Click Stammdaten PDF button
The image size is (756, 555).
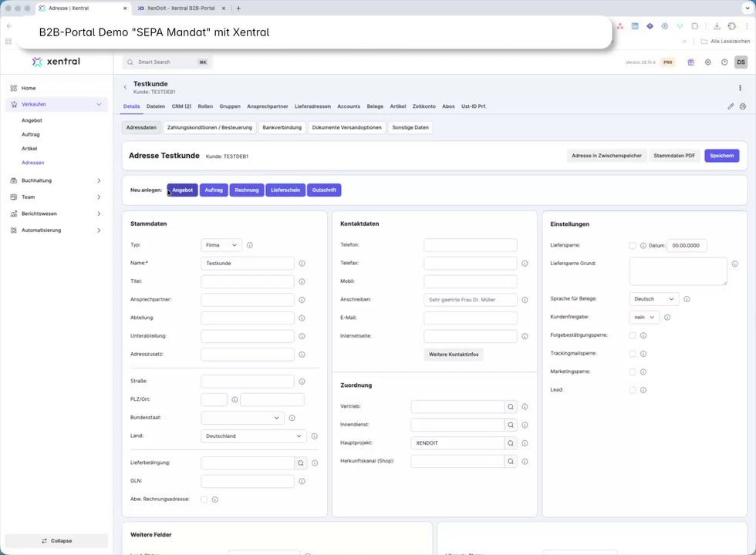674,156
